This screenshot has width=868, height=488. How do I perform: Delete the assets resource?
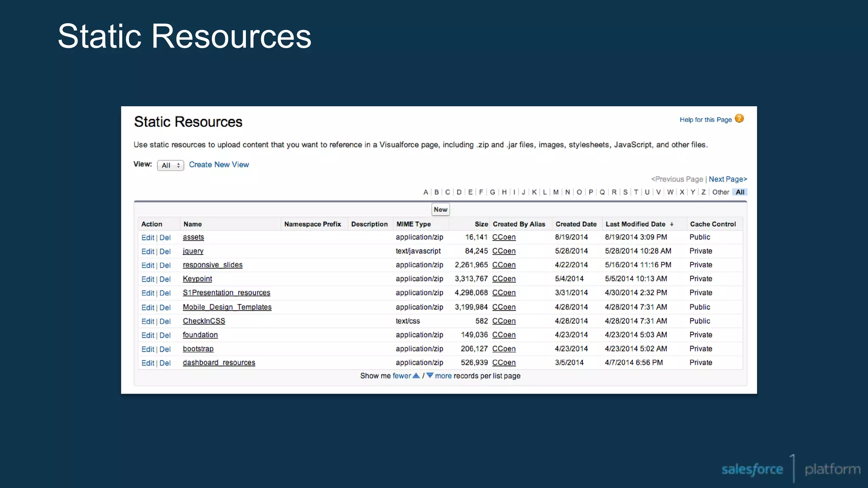pos(165,238)
